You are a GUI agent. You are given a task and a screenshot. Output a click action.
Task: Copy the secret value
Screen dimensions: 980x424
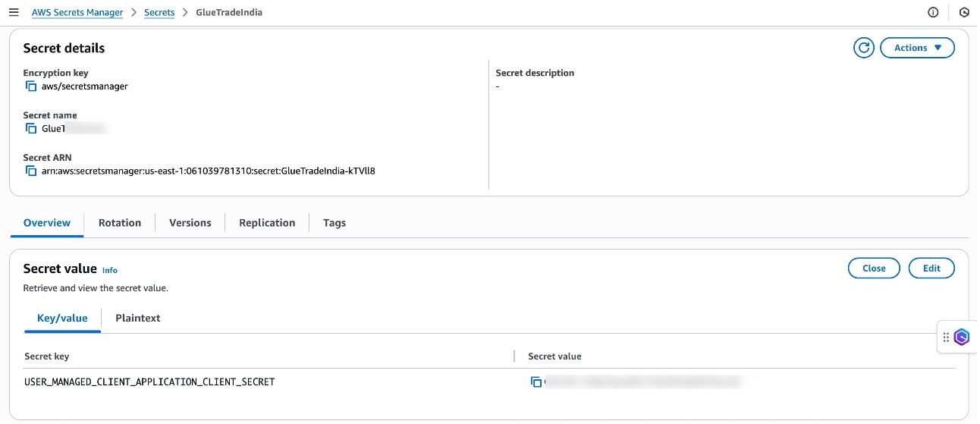[x=536, y=382]
